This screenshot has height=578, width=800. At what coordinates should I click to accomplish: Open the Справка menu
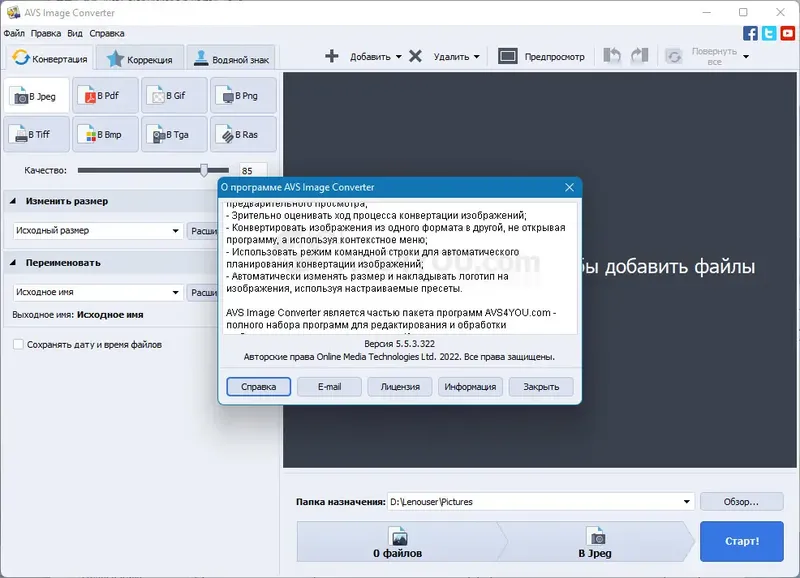click(107, 33)
